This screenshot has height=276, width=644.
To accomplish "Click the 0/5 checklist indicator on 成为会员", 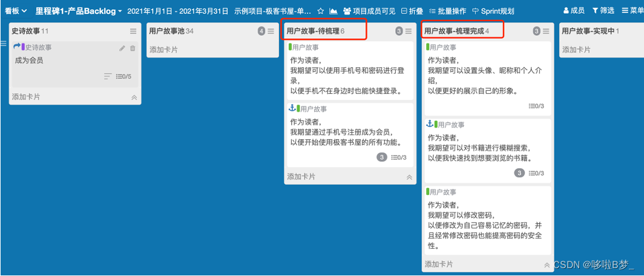I will pyautogui.click(x=123, y=76).
